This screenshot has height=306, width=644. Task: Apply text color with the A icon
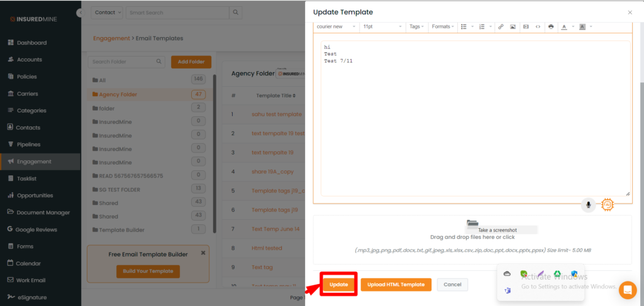[x=564, y=26]
